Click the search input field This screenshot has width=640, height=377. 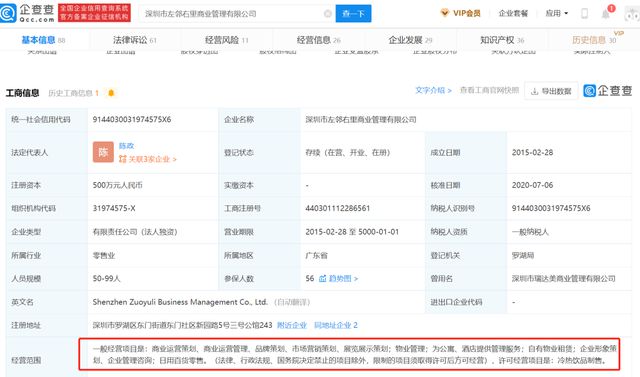(x=237, y=13)
